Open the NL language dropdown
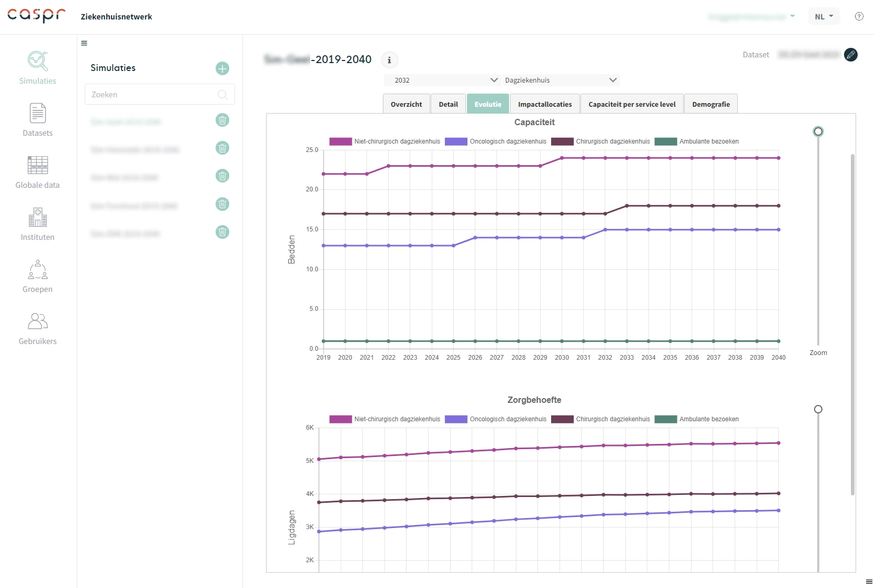The image size is (874, 588). [x=824, y=17]
